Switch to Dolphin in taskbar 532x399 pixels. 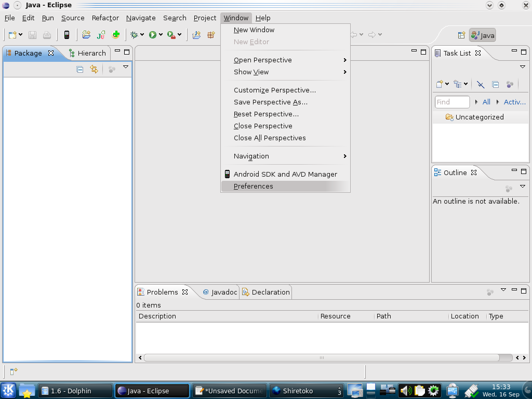pyautogui.click(x=75, y=391)
